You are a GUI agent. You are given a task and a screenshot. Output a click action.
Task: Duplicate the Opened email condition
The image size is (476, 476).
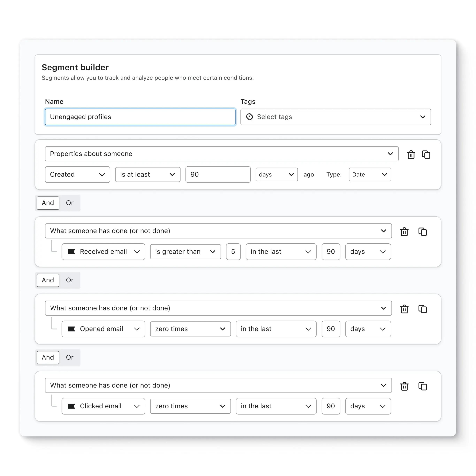click(423, 309)
